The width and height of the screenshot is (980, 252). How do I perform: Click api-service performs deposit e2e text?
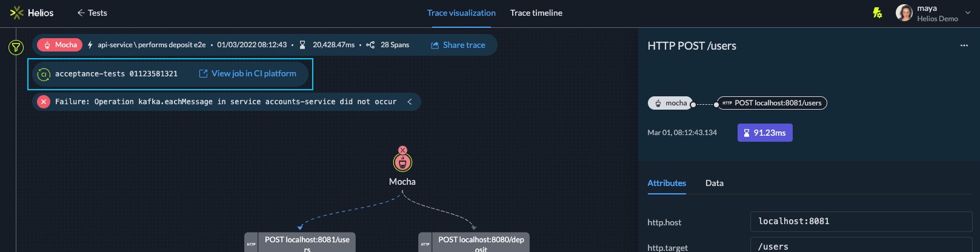(152, 45)
